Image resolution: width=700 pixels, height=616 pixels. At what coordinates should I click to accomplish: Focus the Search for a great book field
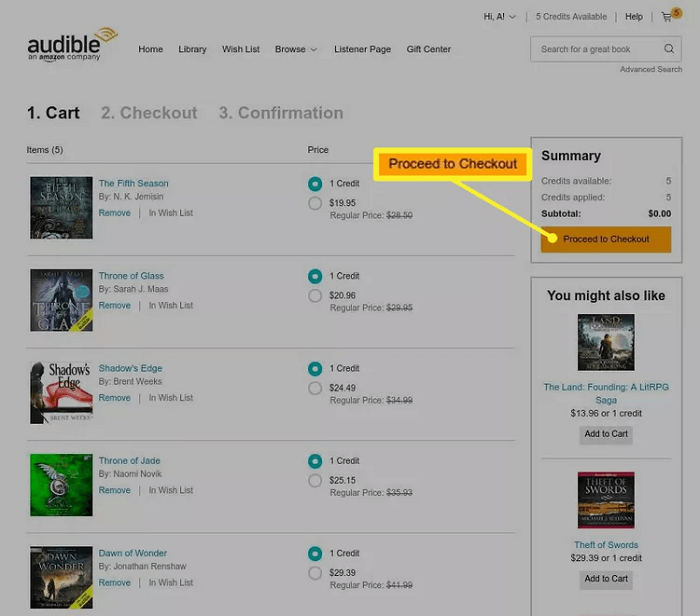point(596,49)
